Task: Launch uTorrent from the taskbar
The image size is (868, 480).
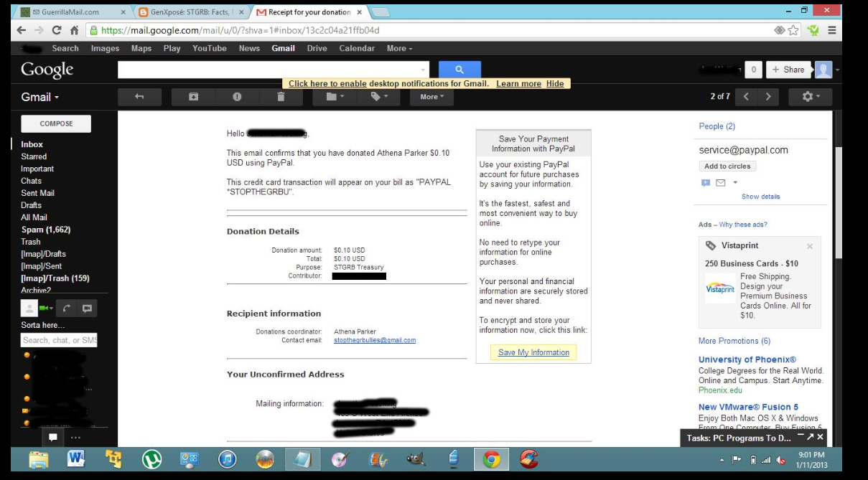Action: coord(151,459)
